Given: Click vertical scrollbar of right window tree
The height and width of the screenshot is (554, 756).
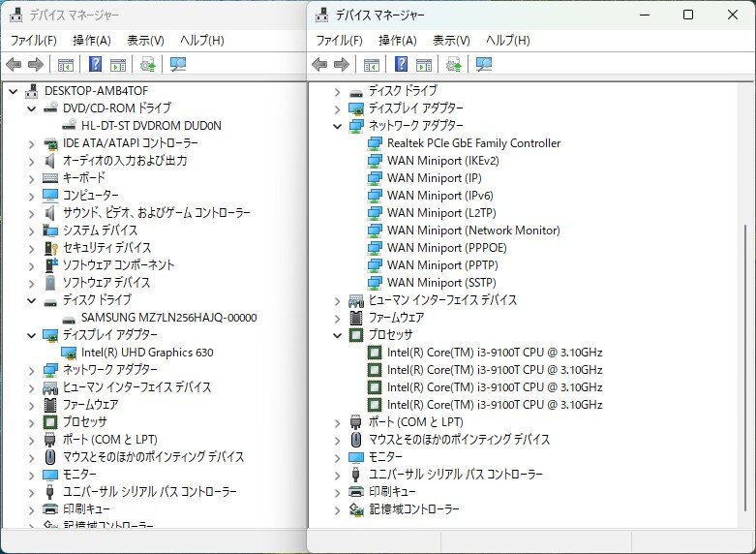Looking at the screenshot, I should tap(745, 367).
